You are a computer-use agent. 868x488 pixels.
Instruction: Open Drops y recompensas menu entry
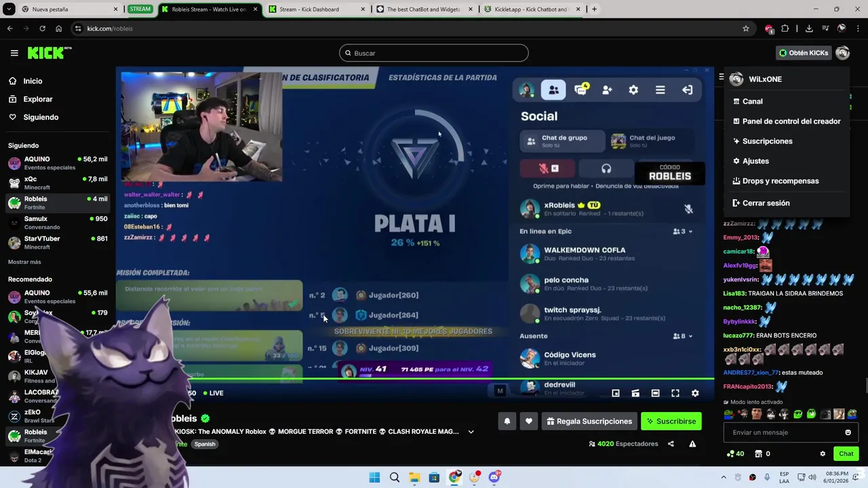(787, 181)
